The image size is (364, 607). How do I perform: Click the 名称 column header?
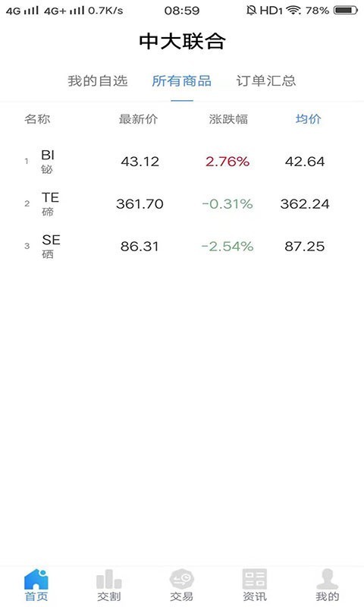click(x=37, y=119)
